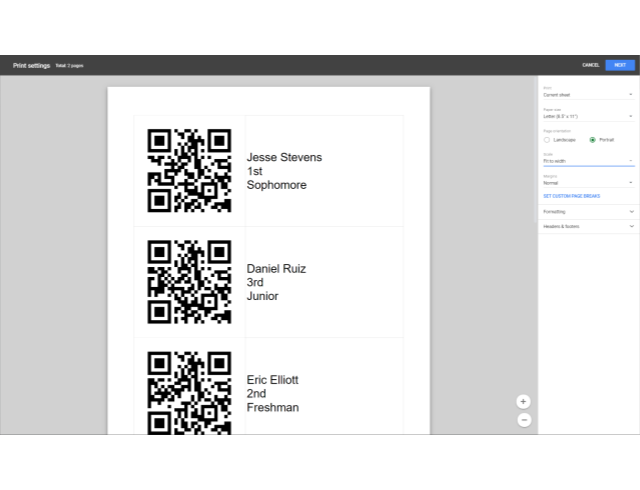
Task: Open the Margins dropdown showing Normal
Action: point(589,183)
